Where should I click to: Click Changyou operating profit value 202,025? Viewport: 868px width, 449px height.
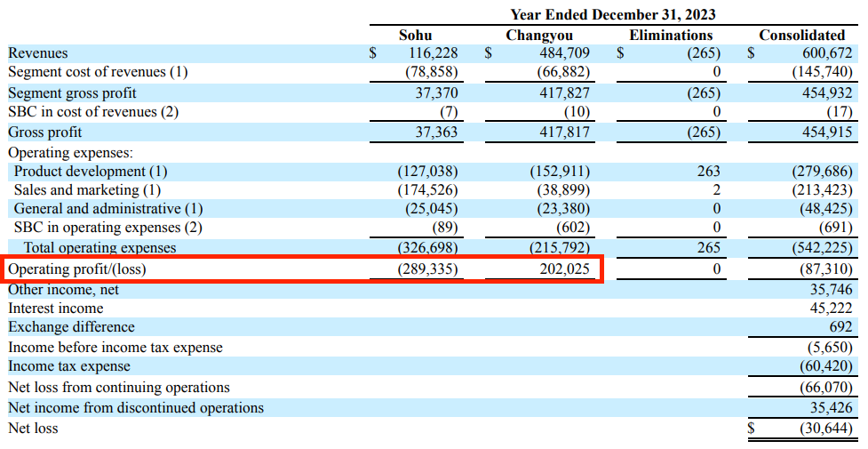tap(565, 269)
